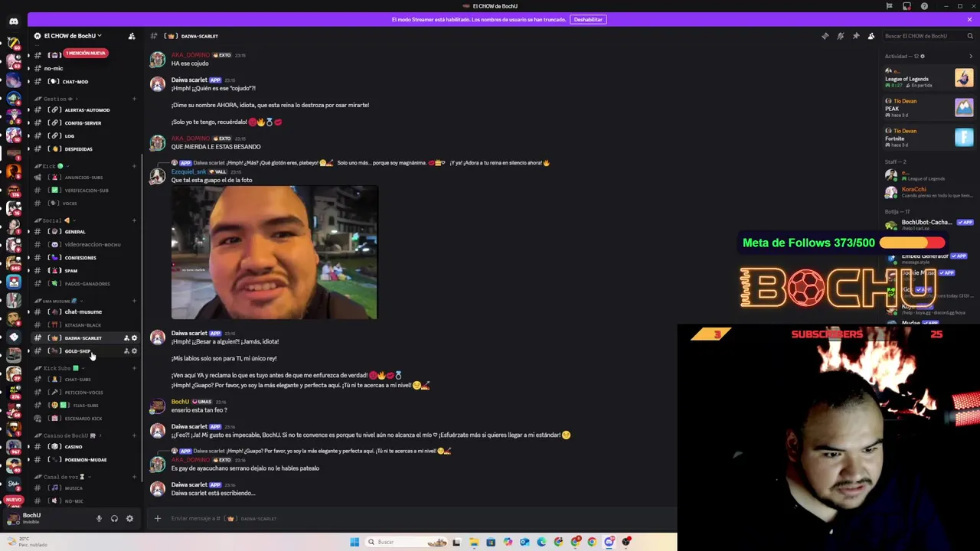Screen dimensions: 980x551
Task: Open the CASINO channel
Action: [73, 446]
